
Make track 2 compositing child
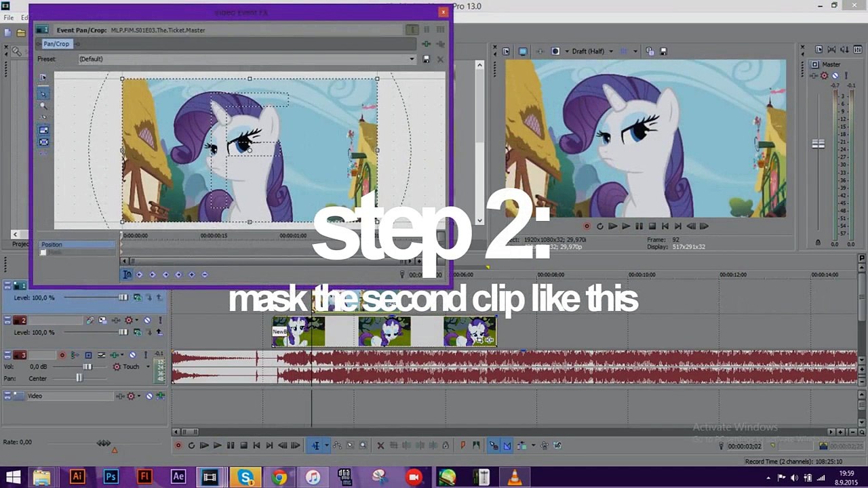click(159, 332)
